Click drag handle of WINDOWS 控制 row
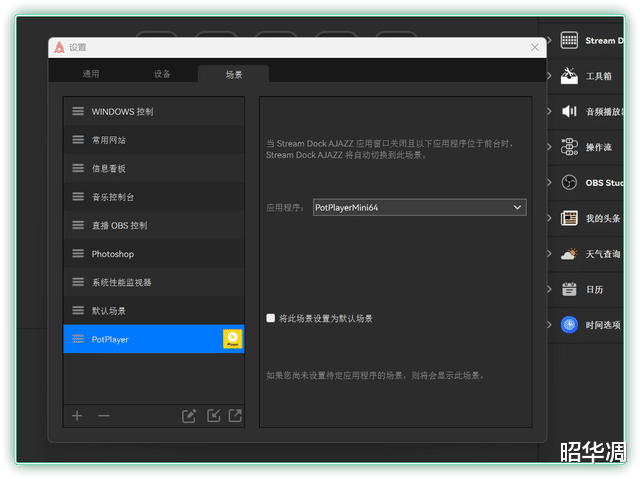The image size is (640, 479). [x=78, y=111]
